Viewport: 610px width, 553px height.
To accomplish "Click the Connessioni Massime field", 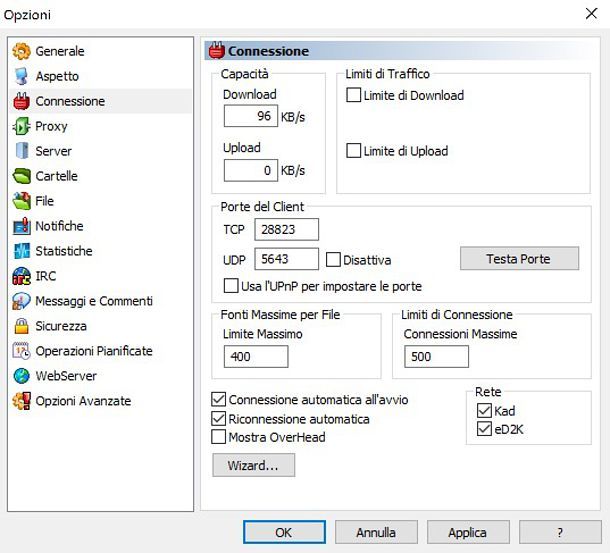I will pos(436,356).
